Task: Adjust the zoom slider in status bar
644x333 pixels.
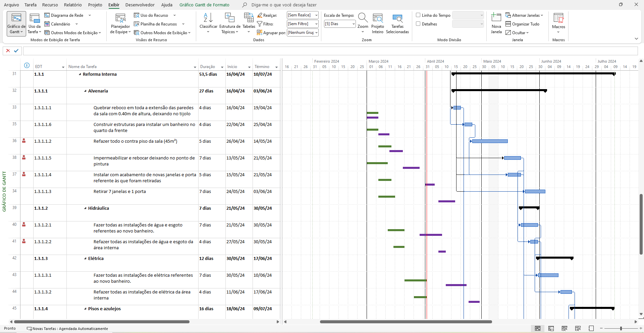Action: [621, 328]
